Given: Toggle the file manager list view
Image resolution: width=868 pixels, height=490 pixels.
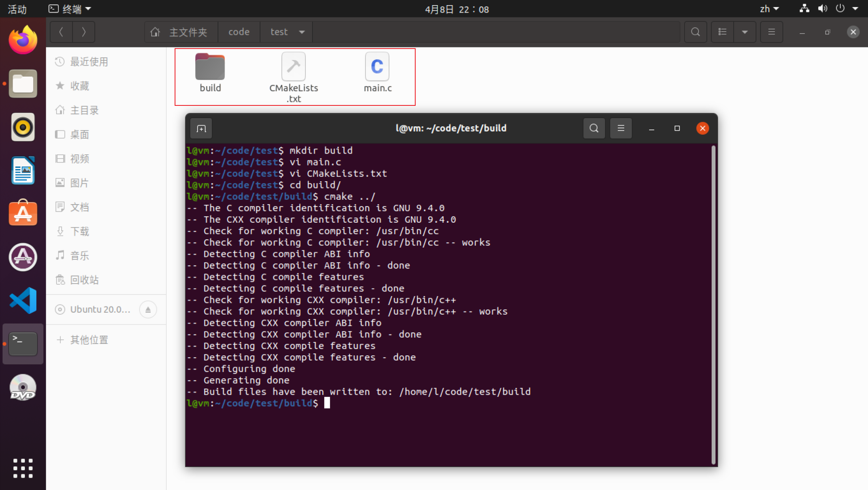Looking at the screenshot, I should pos(722,32).
